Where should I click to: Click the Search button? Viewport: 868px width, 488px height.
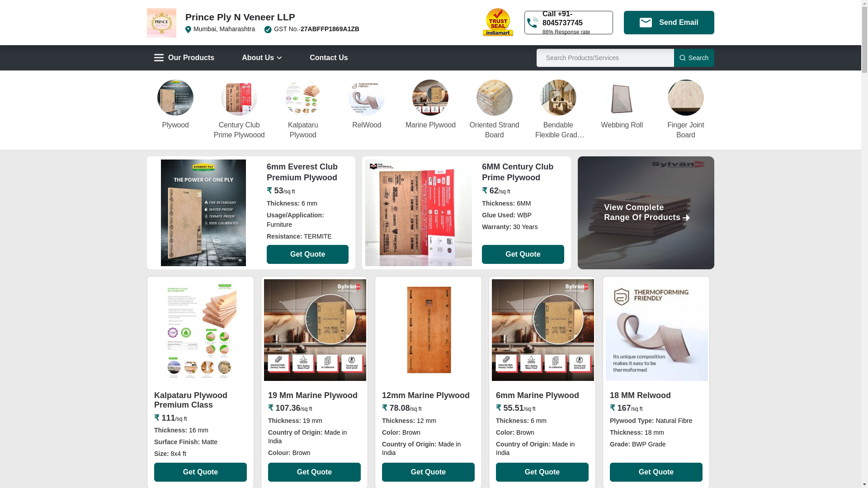click(x=693, y=58)
